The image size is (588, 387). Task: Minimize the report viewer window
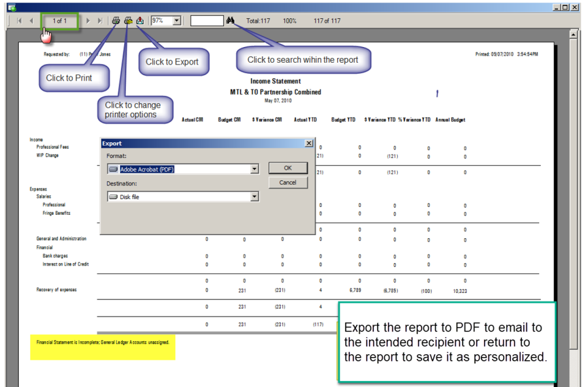[x=557, y=7]
